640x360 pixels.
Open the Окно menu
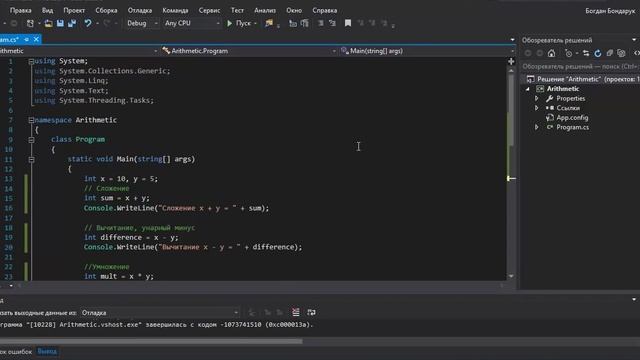[x=294, y=10]
